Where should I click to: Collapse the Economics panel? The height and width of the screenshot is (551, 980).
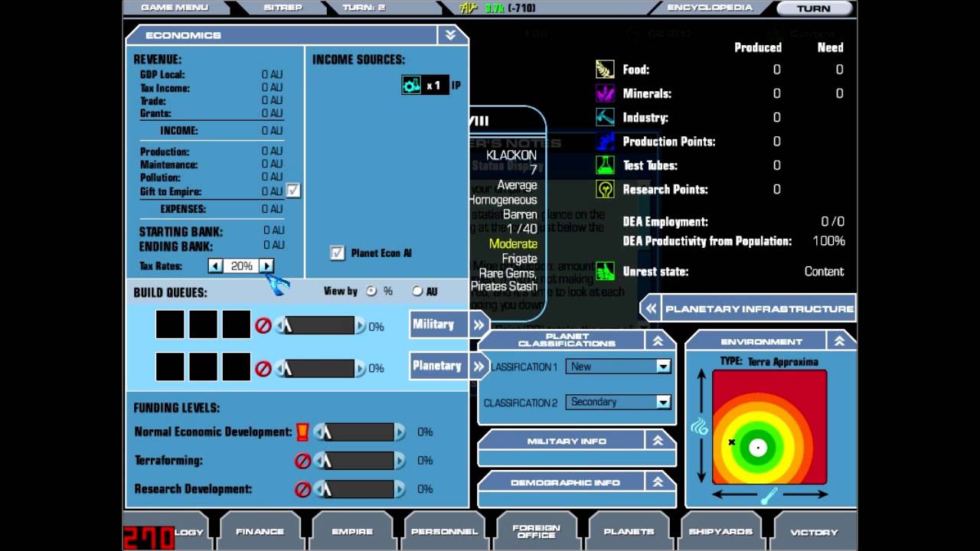[450, 35]
